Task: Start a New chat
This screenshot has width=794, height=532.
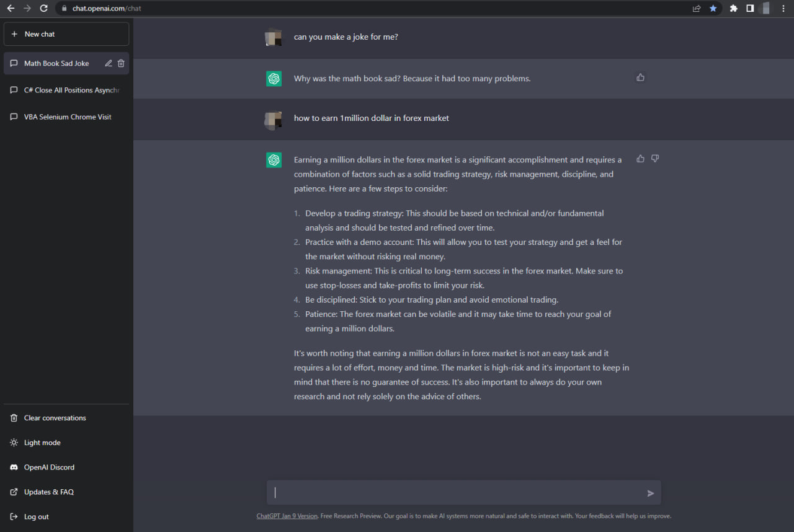Action: pyautogui.click(x=66, y=34)
